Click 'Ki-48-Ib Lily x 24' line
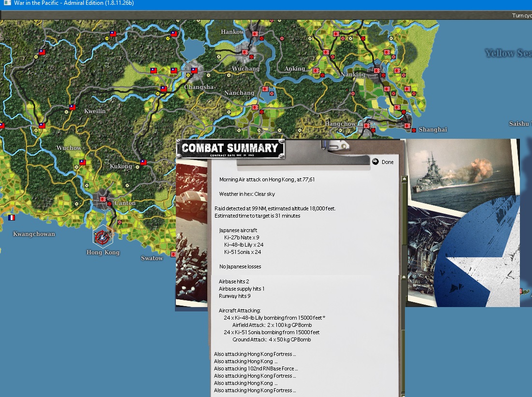 [x=244, y=245]
